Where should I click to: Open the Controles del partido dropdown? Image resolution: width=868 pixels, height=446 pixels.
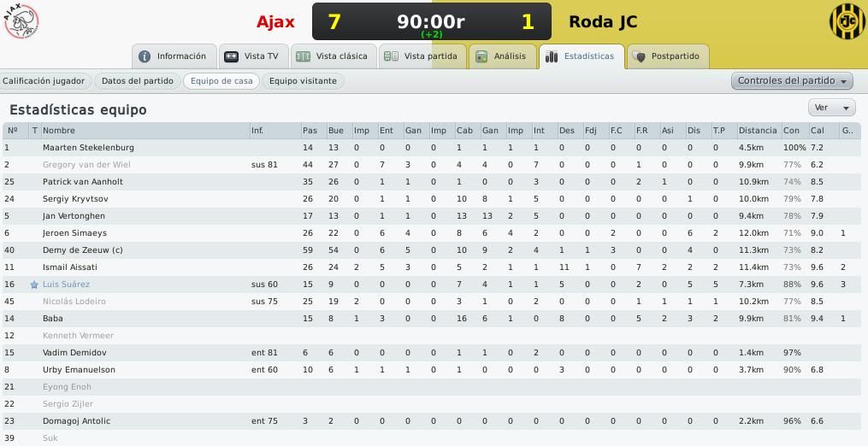792,81
